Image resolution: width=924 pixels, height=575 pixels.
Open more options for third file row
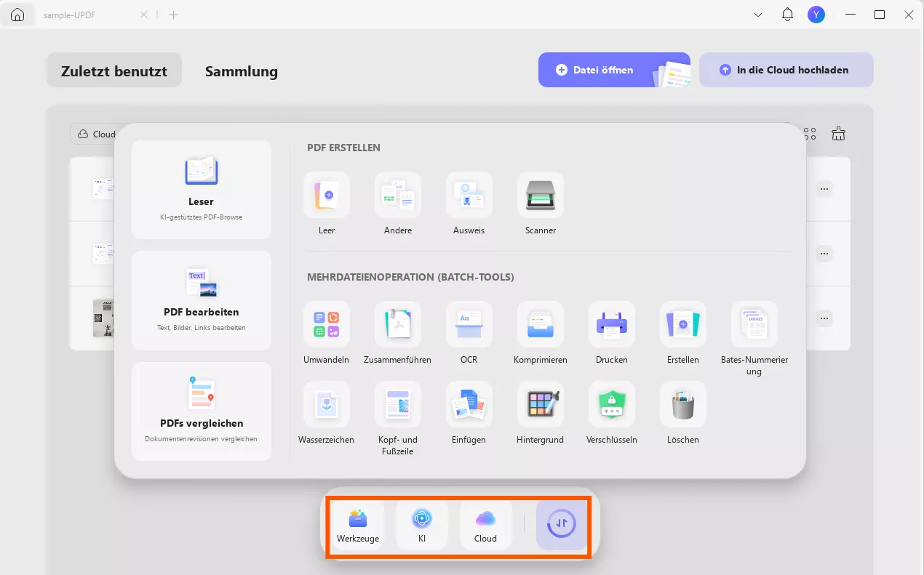[x=824, y=318]
